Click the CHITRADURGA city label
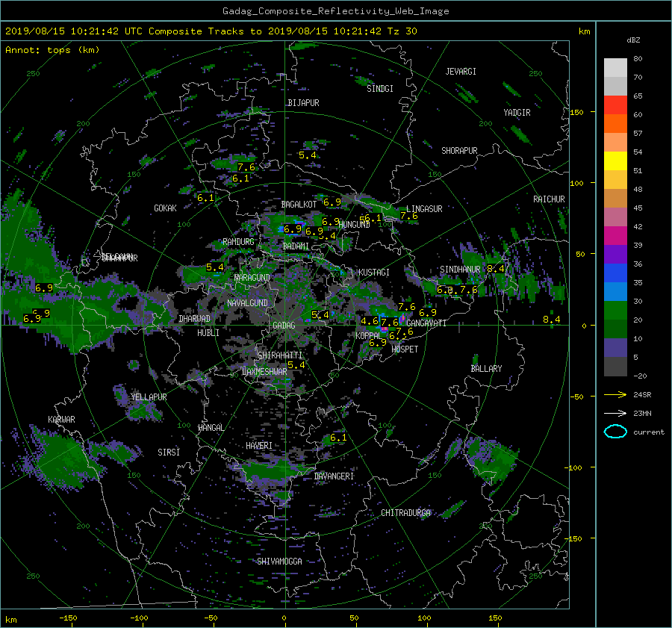672x628 pixels. pos(406,513)
